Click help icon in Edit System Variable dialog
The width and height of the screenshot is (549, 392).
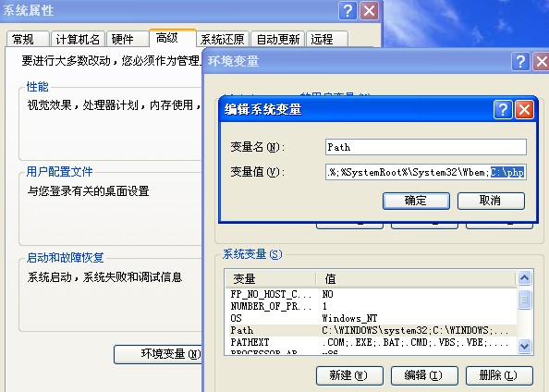click(x=503, y=110)
